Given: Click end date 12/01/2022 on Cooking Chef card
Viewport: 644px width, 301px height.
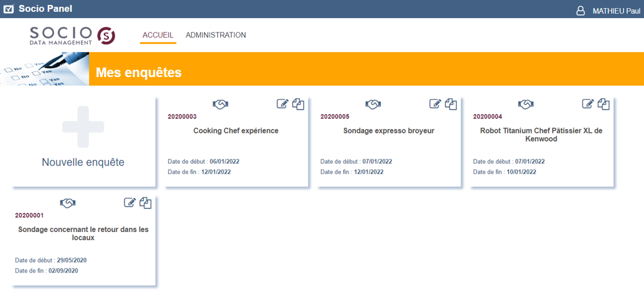Looking at the screenshot, I should point(216,172).
